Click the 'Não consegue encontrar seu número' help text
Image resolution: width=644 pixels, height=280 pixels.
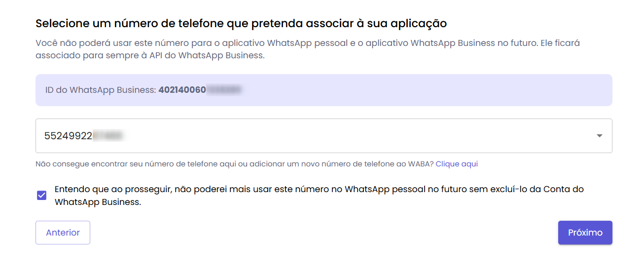point(234,164)
